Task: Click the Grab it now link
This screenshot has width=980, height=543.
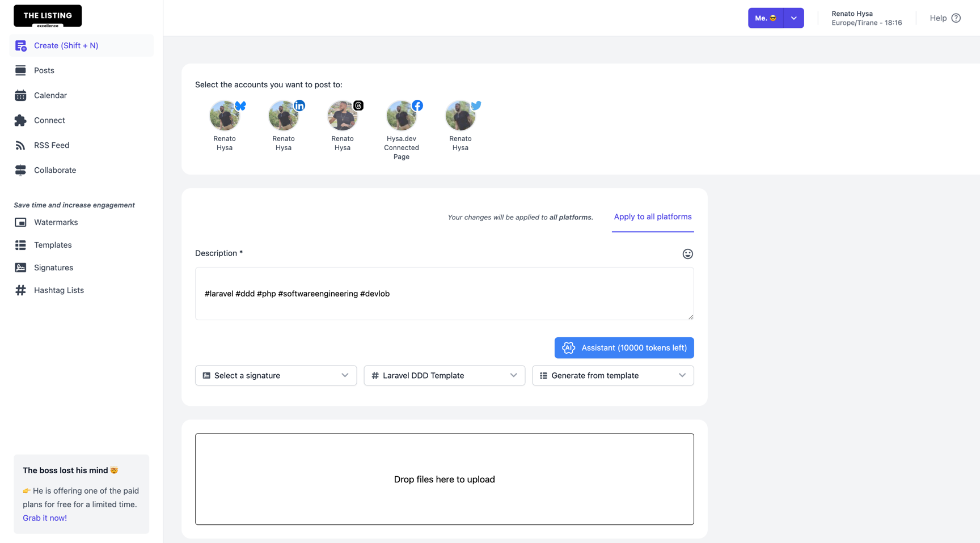Action: (x=45, y=517)
